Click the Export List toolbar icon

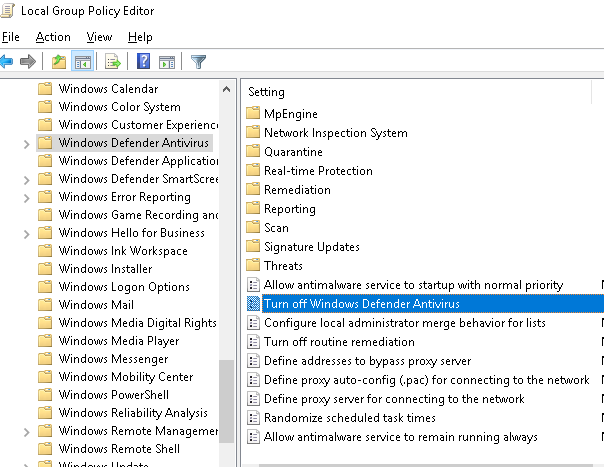point(113,61)
